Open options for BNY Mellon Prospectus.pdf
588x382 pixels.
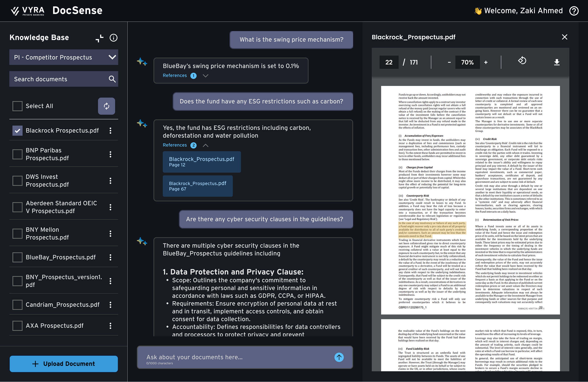click(110, 234)
